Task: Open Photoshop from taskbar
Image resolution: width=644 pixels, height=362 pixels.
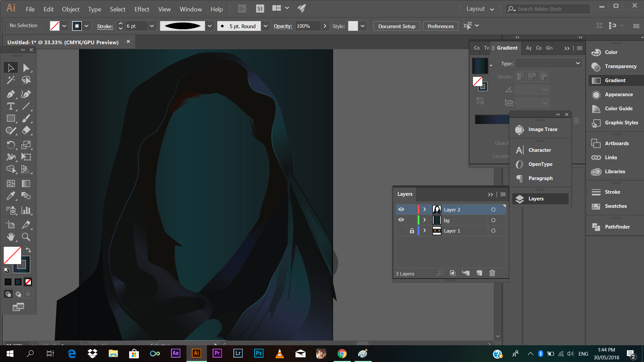Action: point(259,353)
